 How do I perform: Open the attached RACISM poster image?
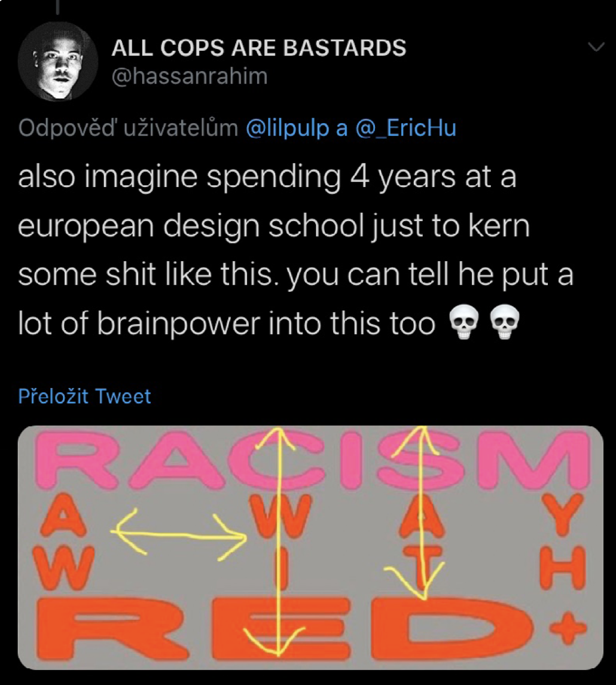(x=310, y=548)
